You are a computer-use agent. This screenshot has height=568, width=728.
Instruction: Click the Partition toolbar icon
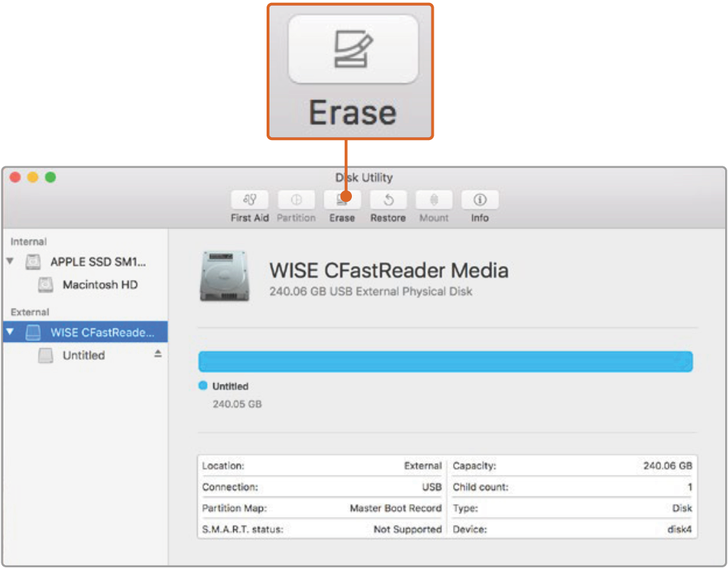pos(296,200)
